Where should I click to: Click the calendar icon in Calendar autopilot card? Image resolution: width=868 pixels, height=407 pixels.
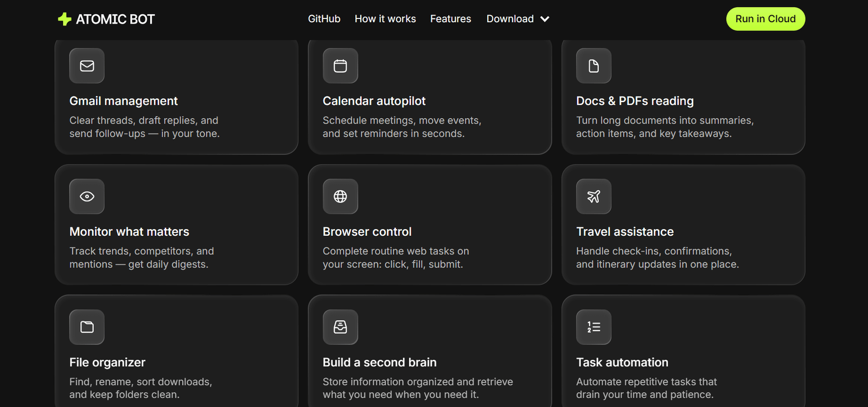(340, 66)
